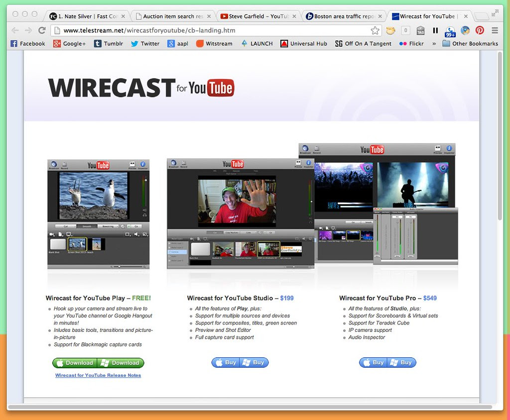Click the pause extension icon in the toolbar
The width and height of the screenshot is (510, 420).
pos(435,30)
